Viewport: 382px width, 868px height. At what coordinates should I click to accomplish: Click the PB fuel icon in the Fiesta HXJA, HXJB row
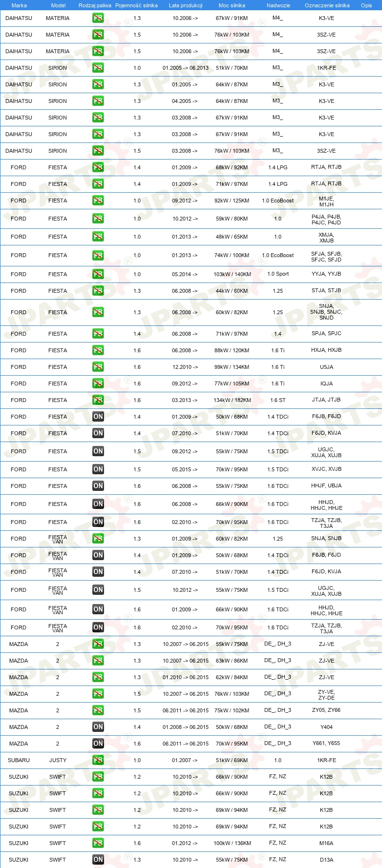[x=98, y=350]
